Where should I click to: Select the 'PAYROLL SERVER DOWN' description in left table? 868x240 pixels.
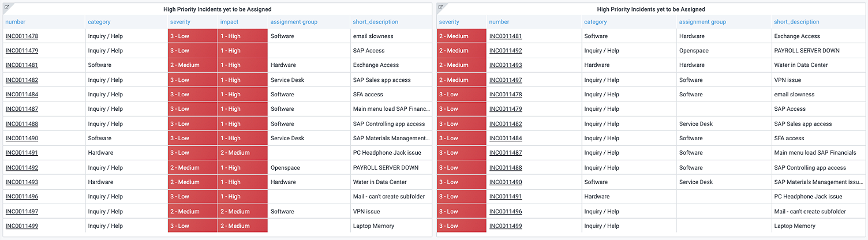386,168
